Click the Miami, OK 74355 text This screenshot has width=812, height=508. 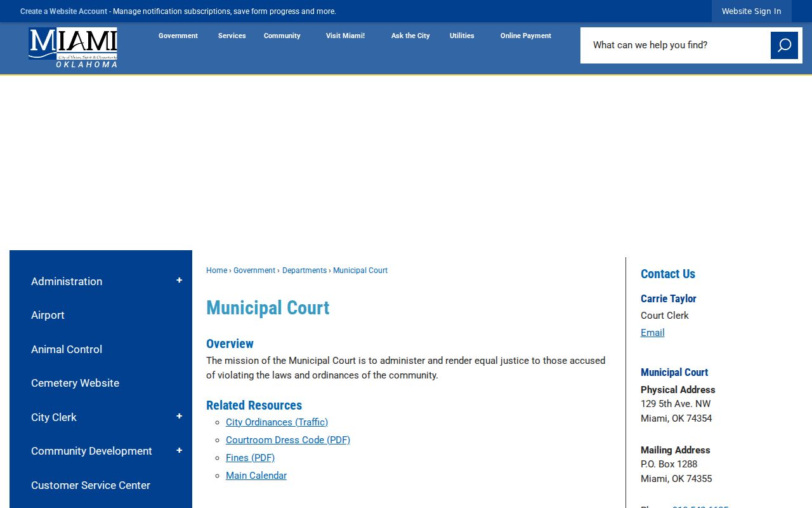[676, 479]
